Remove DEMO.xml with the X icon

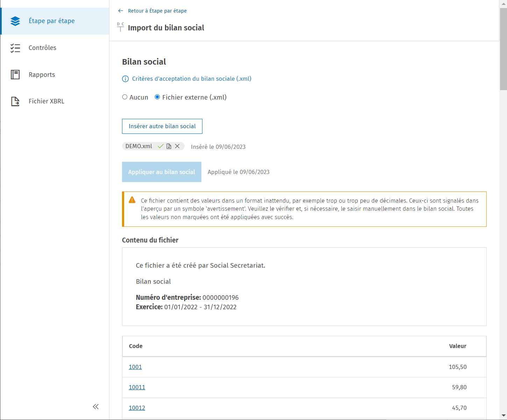click(x=177, y=146)
